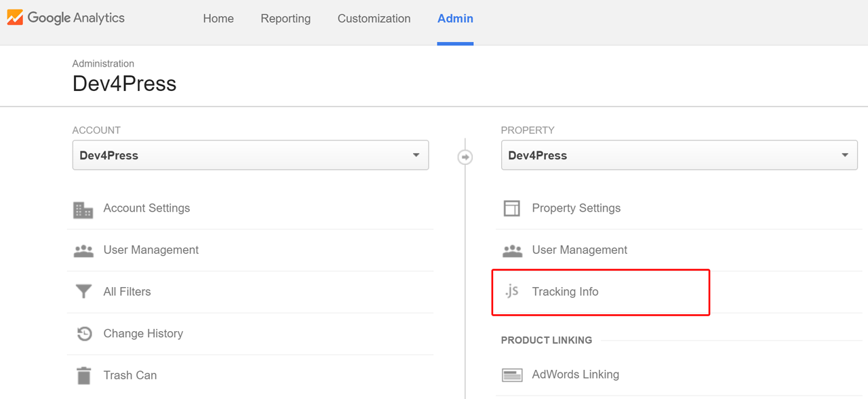Go to the Home tab
868x399 pixels.
point(218,19)
